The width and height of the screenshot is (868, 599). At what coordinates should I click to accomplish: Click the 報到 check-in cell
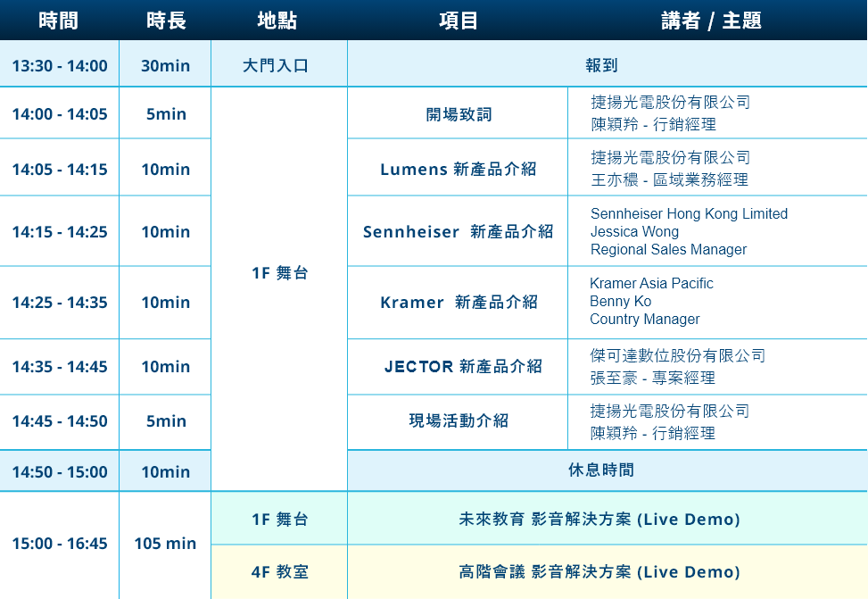[608, 65]
